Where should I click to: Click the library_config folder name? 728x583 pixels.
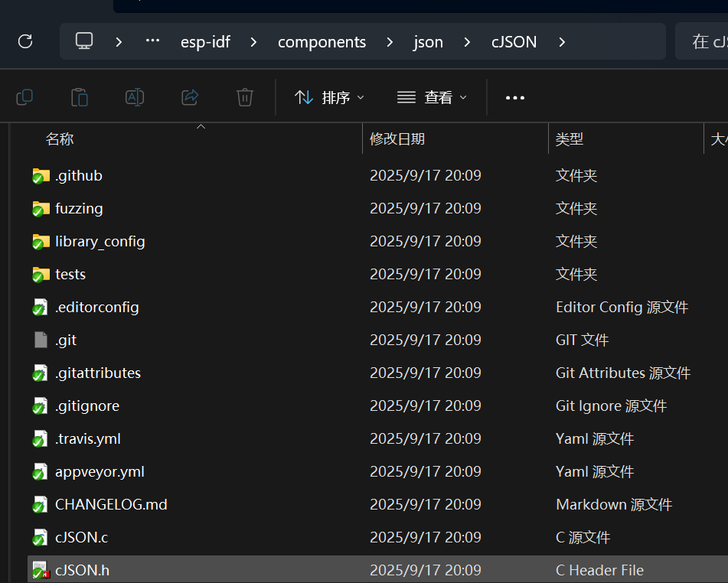tap(100, 242)
